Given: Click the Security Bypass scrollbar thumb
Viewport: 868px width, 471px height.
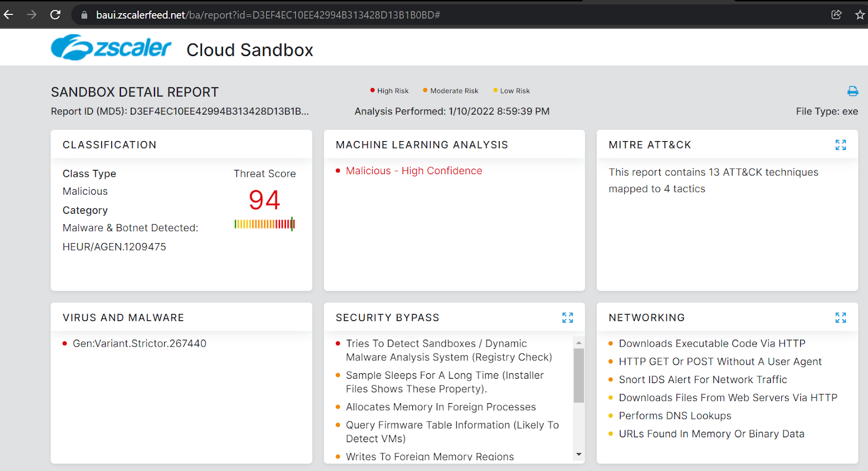Looking at the screenshot, I should tap(579, 375).
